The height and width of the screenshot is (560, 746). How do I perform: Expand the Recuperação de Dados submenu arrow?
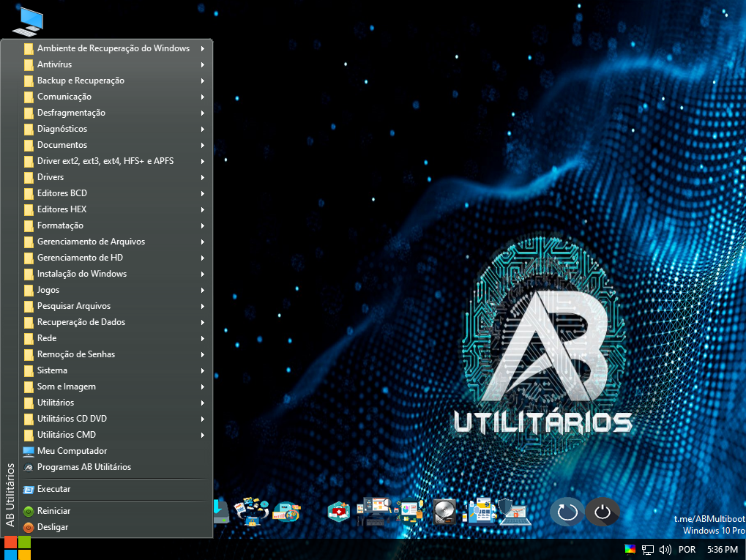click(202, 322)
